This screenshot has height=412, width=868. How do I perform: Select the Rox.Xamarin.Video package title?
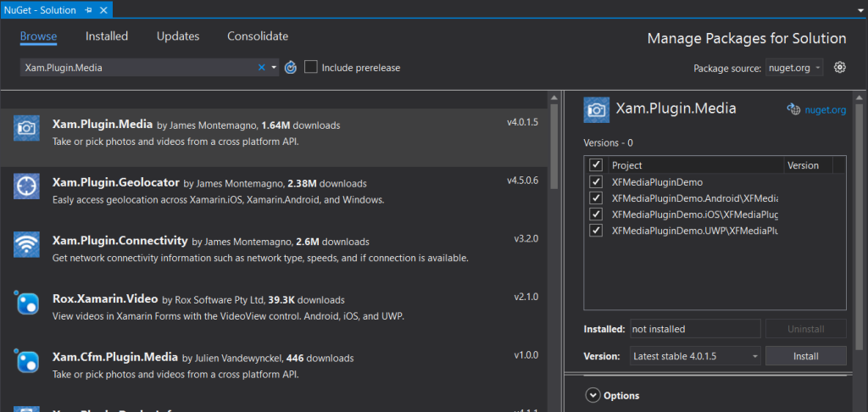click(x=105, y=299)
